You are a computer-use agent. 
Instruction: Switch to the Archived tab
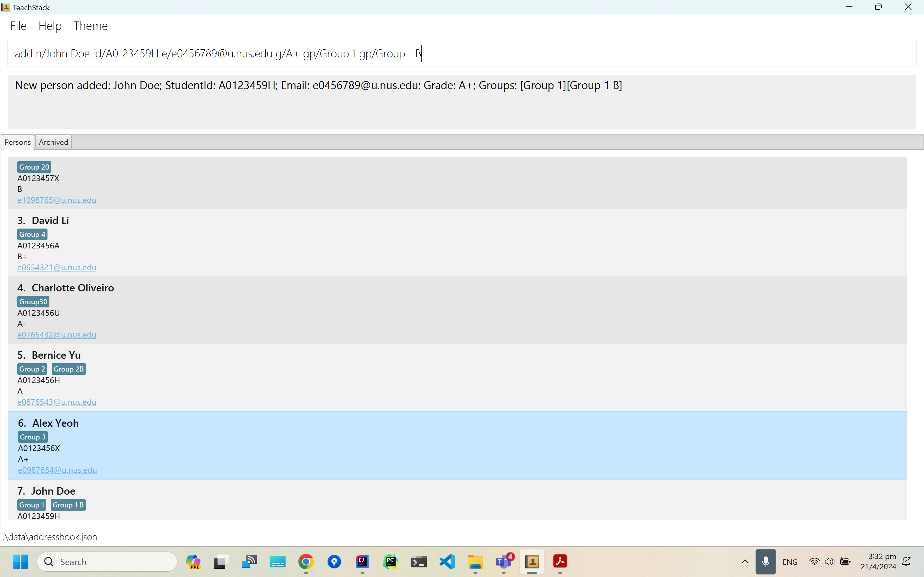point(54,142)
